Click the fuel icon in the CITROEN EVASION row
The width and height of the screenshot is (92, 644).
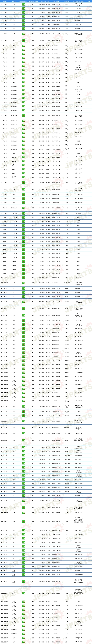pyautogui.click(x=23, y=149)
